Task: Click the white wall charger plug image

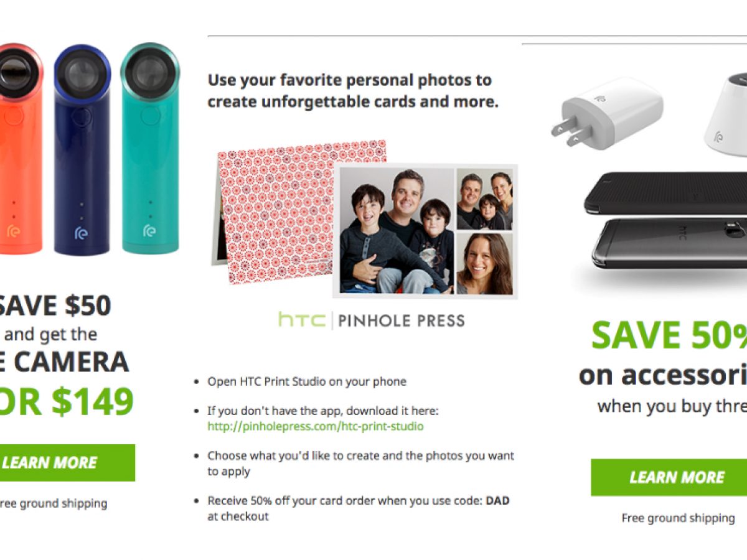Action: point(610,115)
